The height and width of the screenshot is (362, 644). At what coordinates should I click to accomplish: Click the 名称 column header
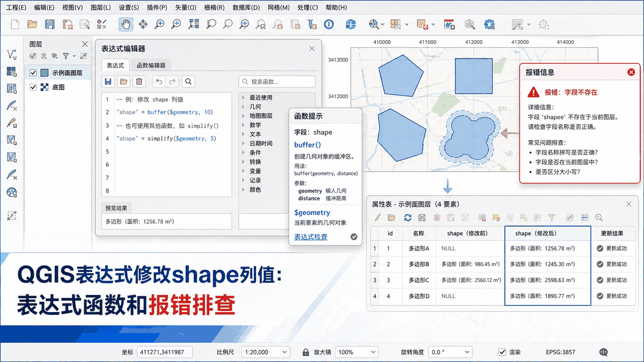point(419,233)
